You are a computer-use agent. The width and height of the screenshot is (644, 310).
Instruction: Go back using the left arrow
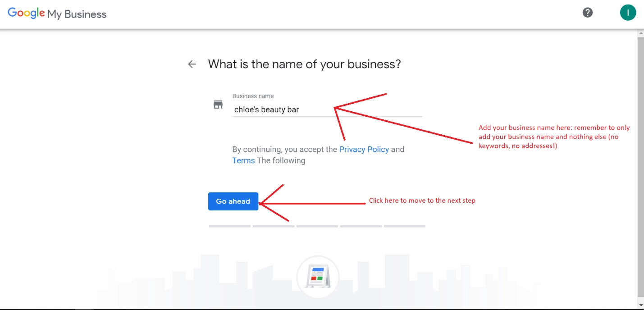click(192, 64)
